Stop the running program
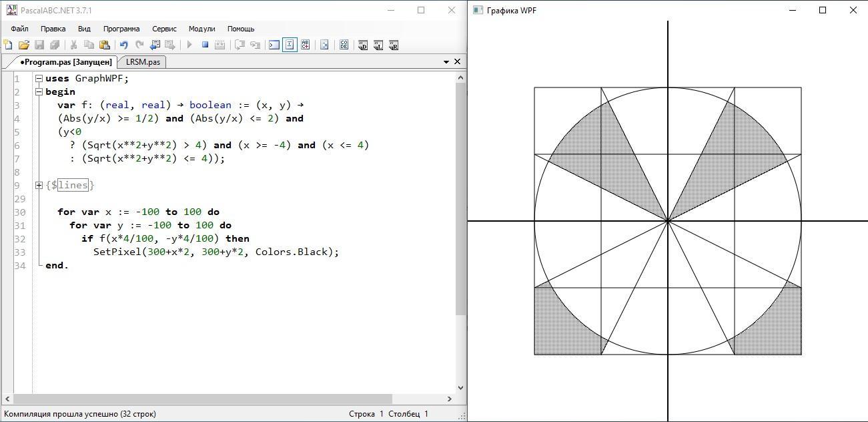 [205, 45]
